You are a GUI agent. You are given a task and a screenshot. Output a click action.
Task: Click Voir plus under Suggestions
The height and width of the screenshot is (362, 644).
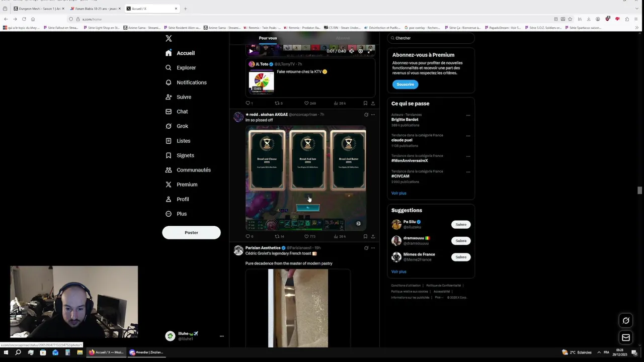pos(398,271)
